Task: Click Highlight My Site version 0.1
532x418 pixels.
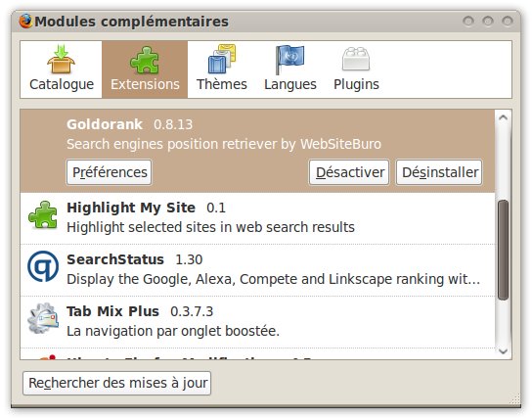Action: tap(216, 208)
